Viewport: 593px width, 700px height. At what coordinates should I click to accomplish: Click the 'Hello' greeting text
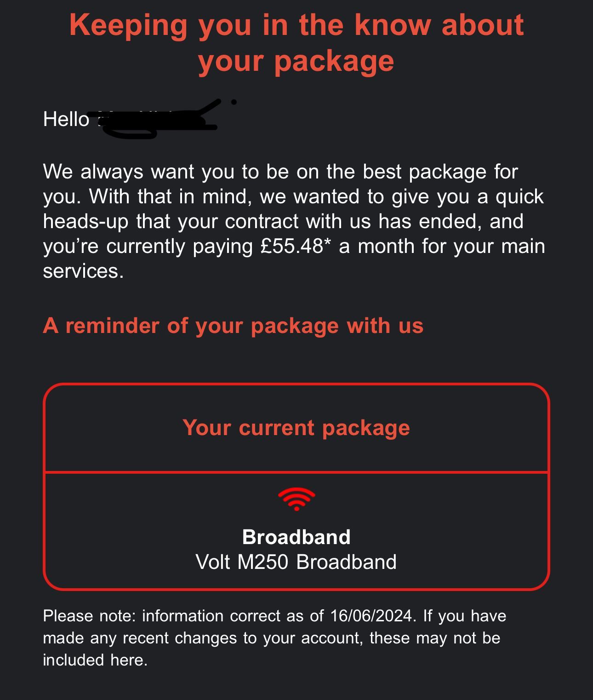[66, 119]
